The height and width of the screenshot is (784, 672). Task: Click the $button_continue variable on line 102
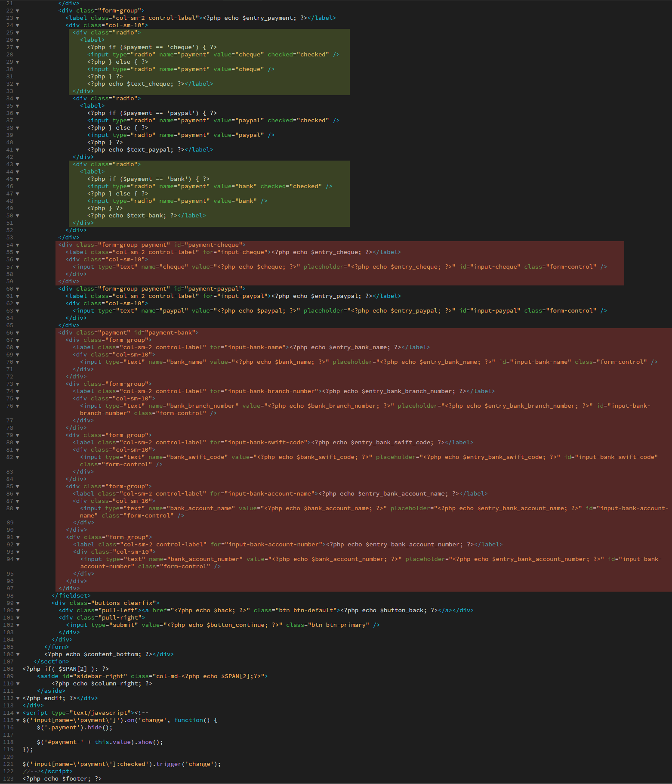(x=235, y=625)
